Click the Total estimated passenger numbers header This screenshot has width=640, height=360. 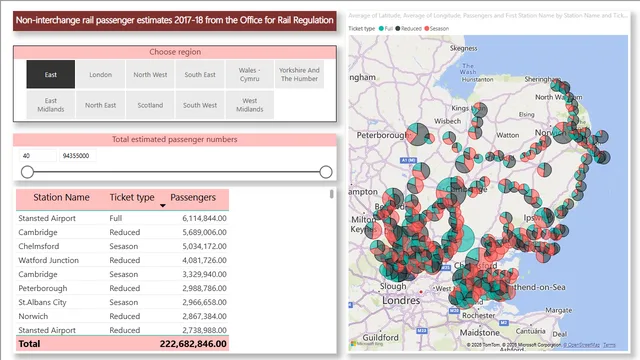[175, 139]
